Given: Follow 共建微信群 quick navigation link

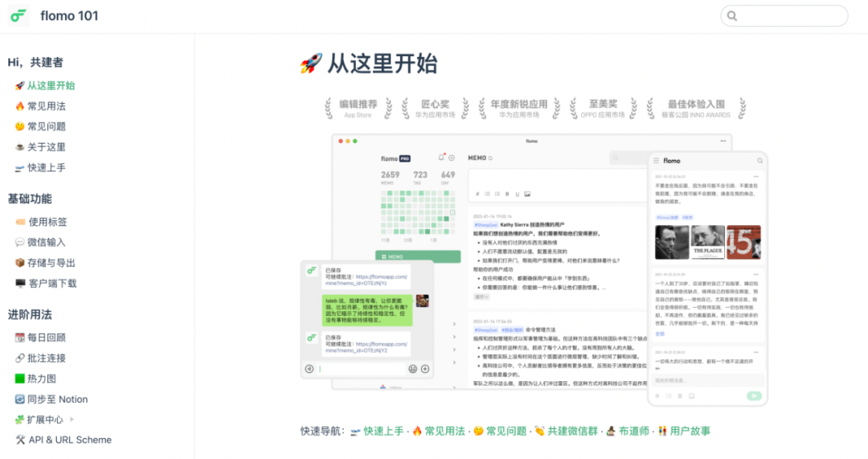Looking at the screenshot, I should 573,432.
